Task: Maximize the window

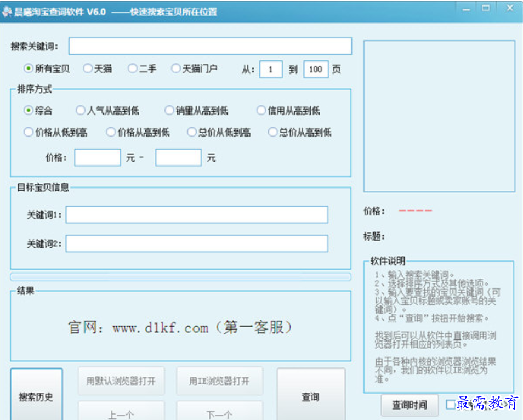Action: (x=486, y=8)
